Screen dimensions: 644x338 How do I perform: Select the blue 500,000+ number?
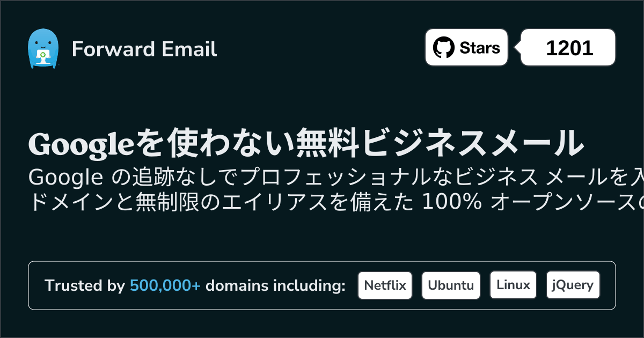(x=165, y=285)
